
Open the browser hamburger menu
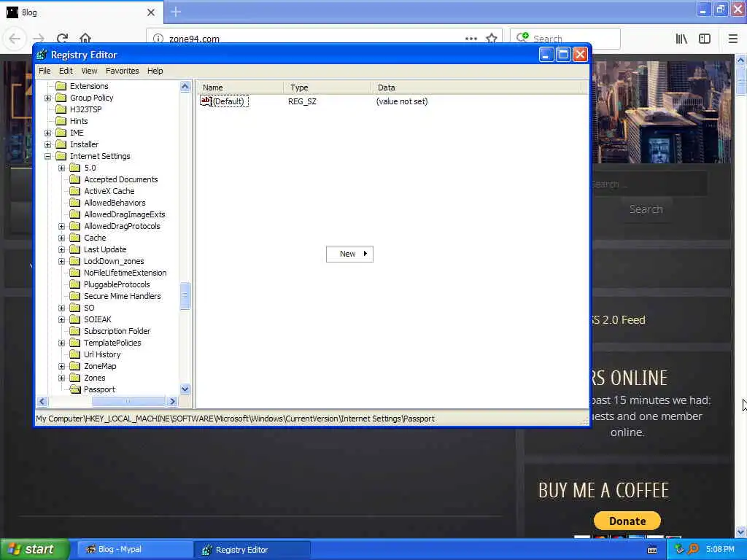[733, 39]
